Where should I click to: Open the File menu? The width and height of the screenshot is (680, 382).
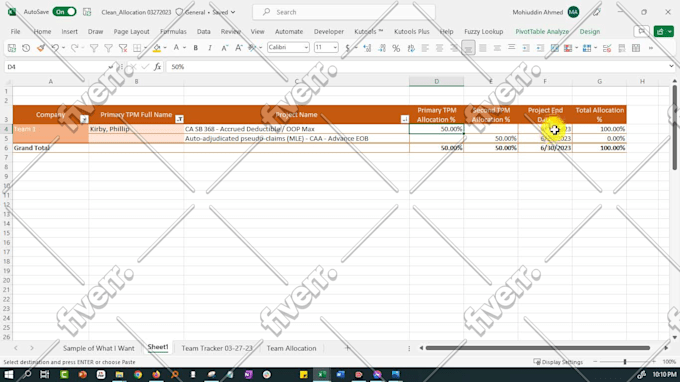tap(15, 32)
